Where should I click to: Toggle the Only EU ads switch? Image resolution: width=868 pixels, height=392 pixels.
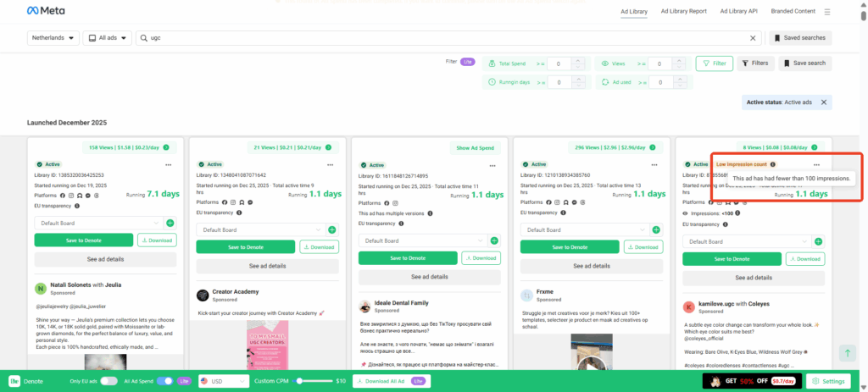[x=108, y=381]
